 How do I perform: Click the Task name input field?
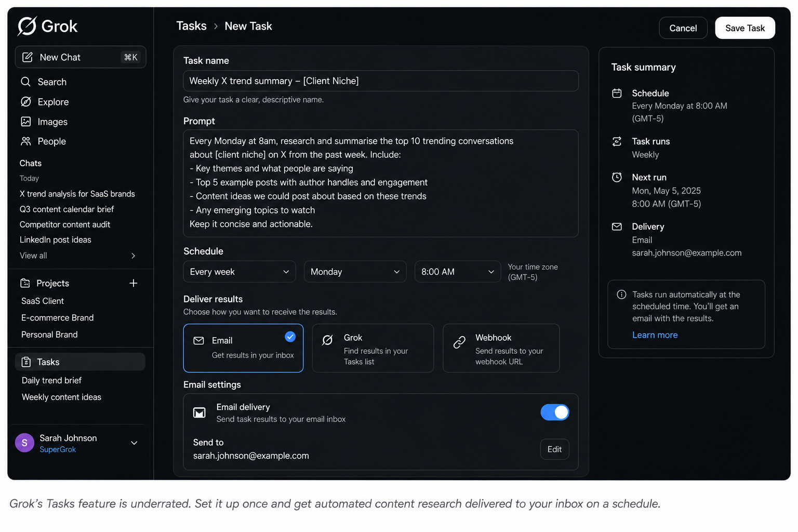(381, 81)
